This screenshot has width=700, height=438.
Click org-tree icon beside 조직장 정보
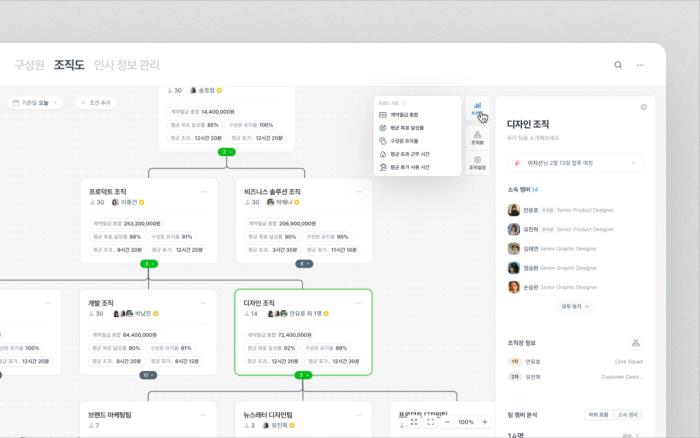(636, 343)
